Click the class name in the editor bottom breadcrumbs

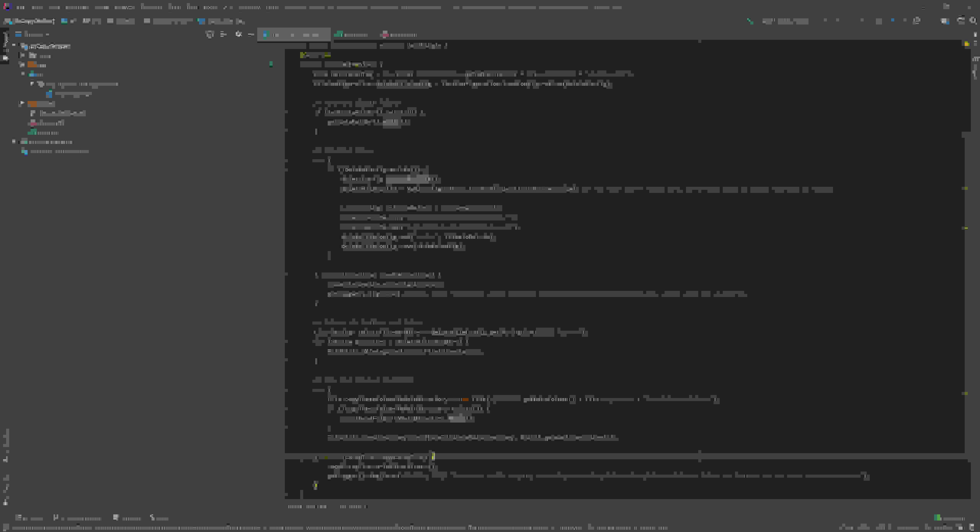tap(307, 506)
